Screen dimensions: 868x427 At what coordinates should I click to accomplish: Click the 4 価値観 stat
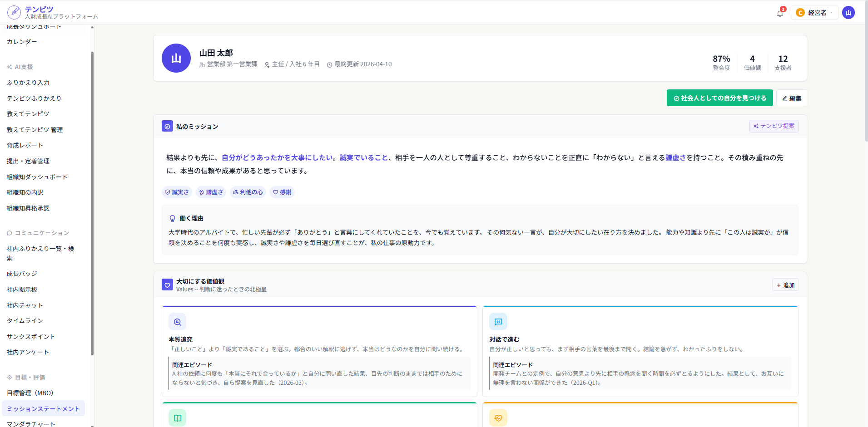752,63
